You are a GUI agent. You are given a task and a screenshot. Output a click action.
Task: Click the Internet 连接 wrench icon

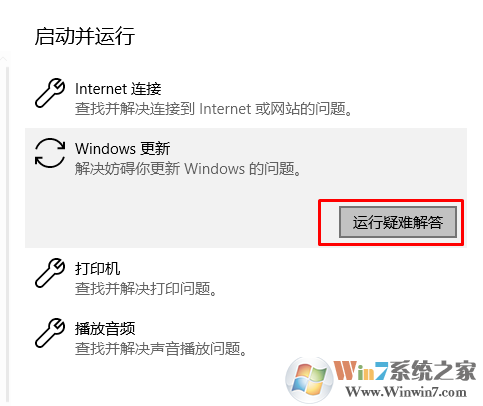pyautogui.click(x=50, y=93)
